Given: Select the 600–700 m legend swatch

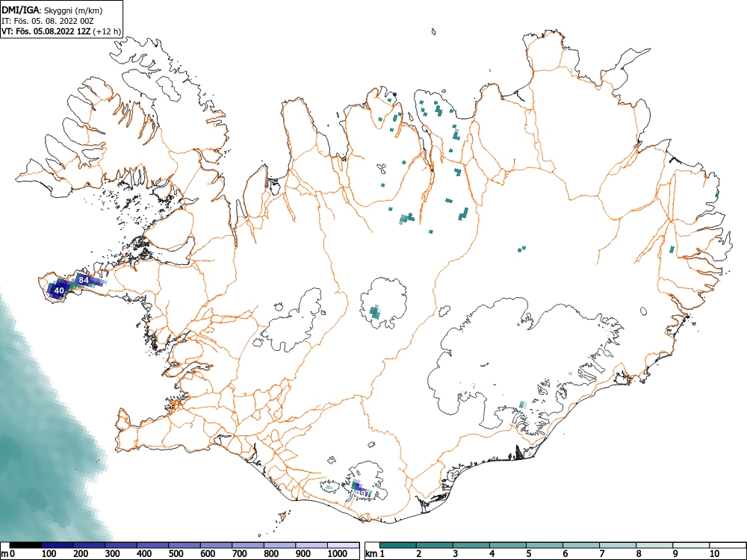Looking at the screenshot, I should (x=217, y=545).
